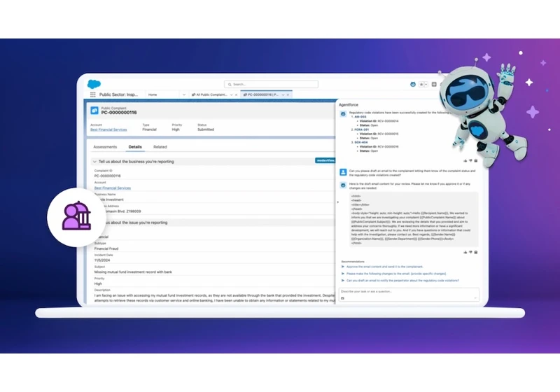Thumbs up the draft email response
This screenshot has height=392, width=560.
(465, 252)
